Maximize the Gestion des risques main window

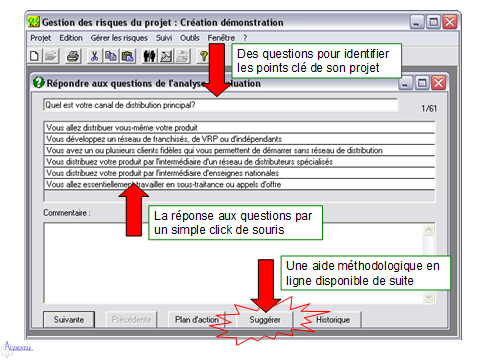(x=433, y=22)
